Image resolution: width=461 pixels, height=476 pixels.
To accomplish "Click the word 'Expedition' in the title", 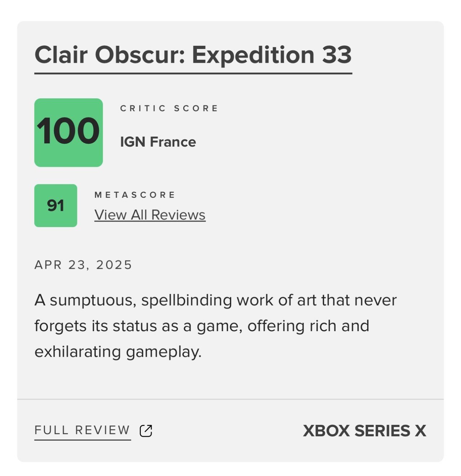I will [x=253, y=55].
